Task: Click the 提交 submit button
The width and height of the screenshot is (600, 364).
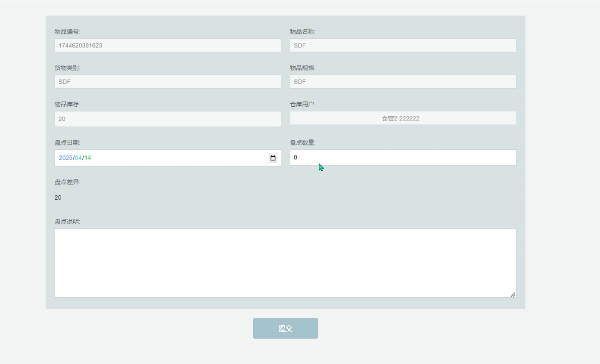Action: pyautogui.click(x=286, y=328)
